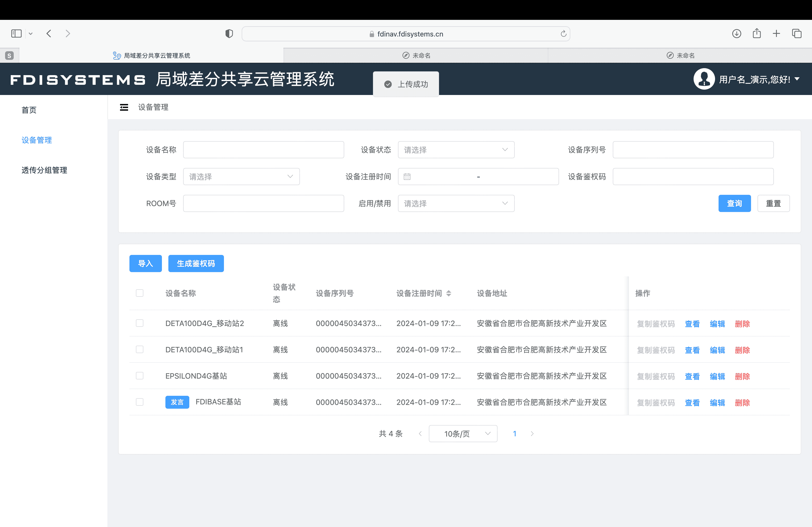Open new tab with plus icon
Viewport: 812px width, 527px height.
pos(776,33)
